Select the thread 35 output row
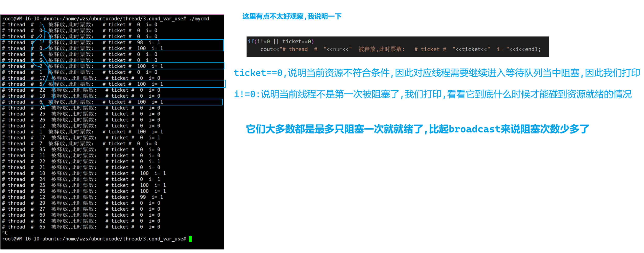644x253 pixels. pyautogui.click(x=81, y=150)
